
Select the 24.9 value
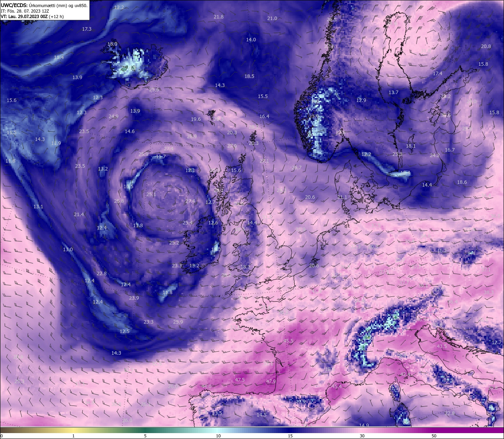[x=113, y=117]
